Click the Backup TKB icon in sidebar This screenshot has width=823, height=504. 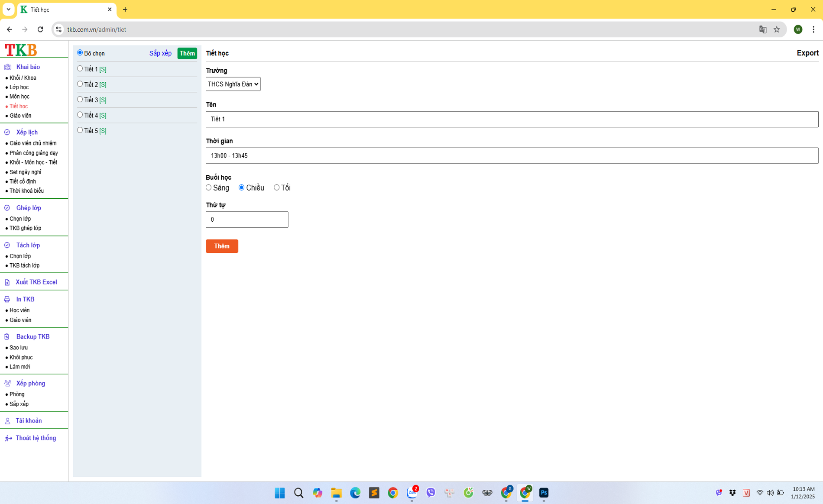(x=7, y=337)
